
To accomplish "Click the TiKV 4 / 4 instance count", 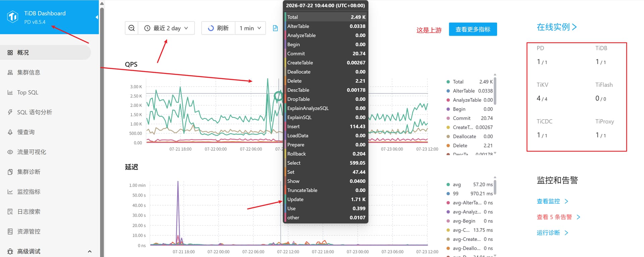I will [x=542, y=99].
